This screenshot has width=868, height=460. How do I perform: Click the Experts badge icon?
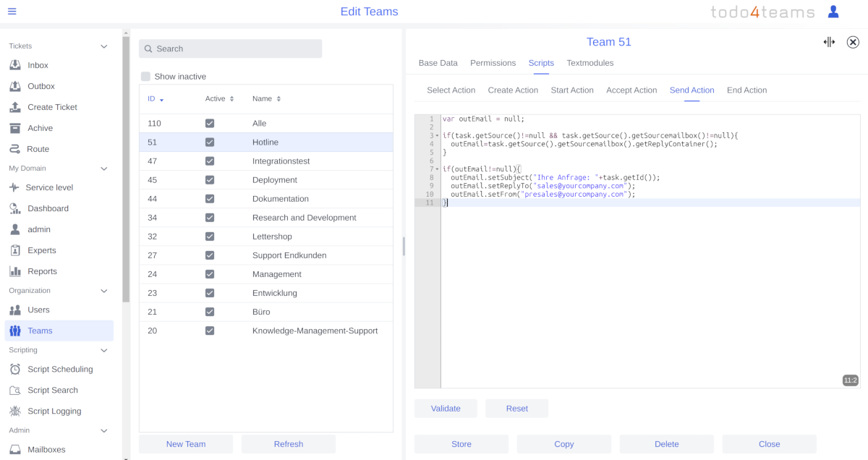15,250
